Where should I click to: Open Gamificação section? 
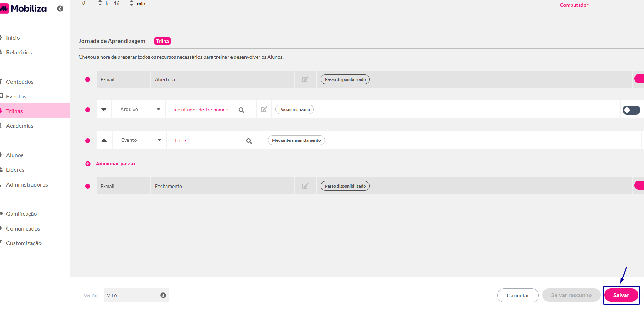(x=21, y=214)
